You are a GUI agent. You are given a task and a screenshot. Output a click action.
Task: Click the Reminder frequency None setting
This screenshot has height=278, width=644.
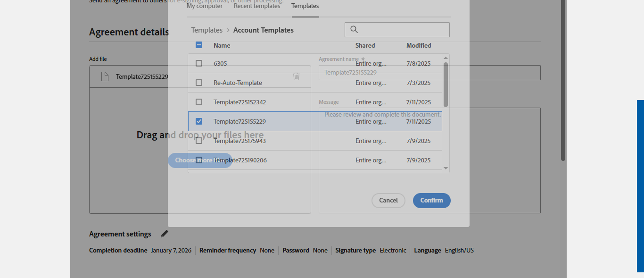(x=267, y=251)
